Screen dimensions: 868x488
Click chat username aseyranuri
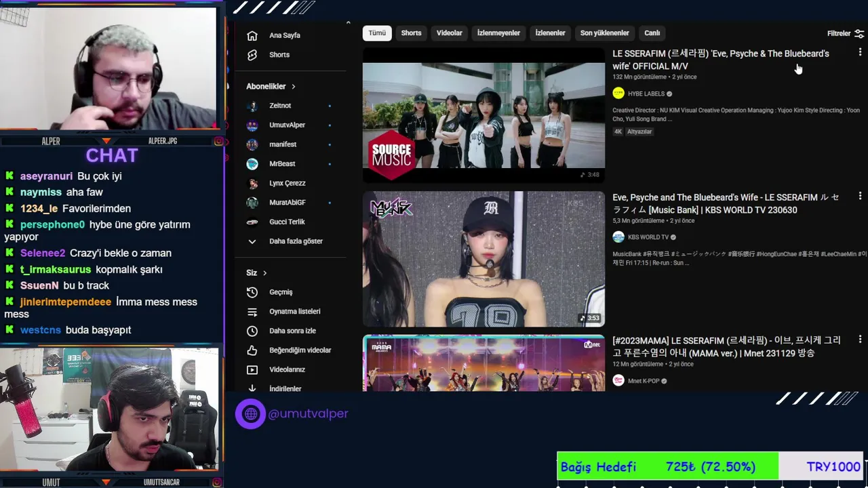pyautogui.click(x=46, y=176)
